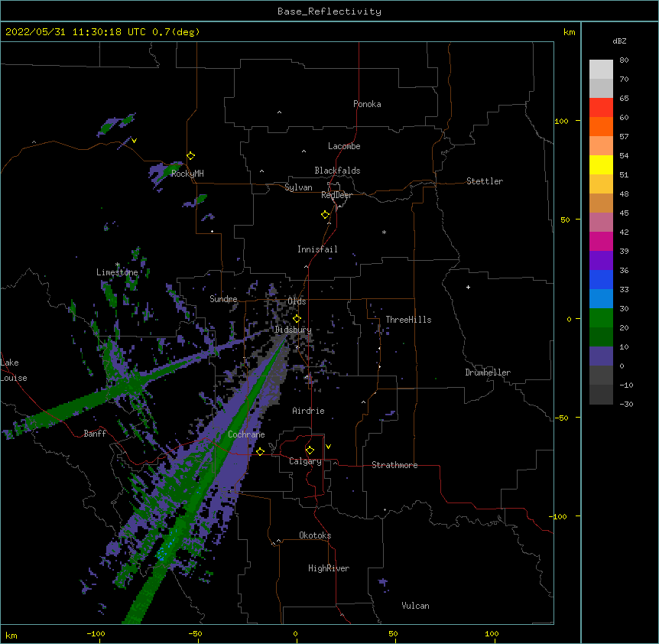Click the yellow V marker northwest of RockyMH
The height and width of the screenshot is (644, 659).
(134, 141)
